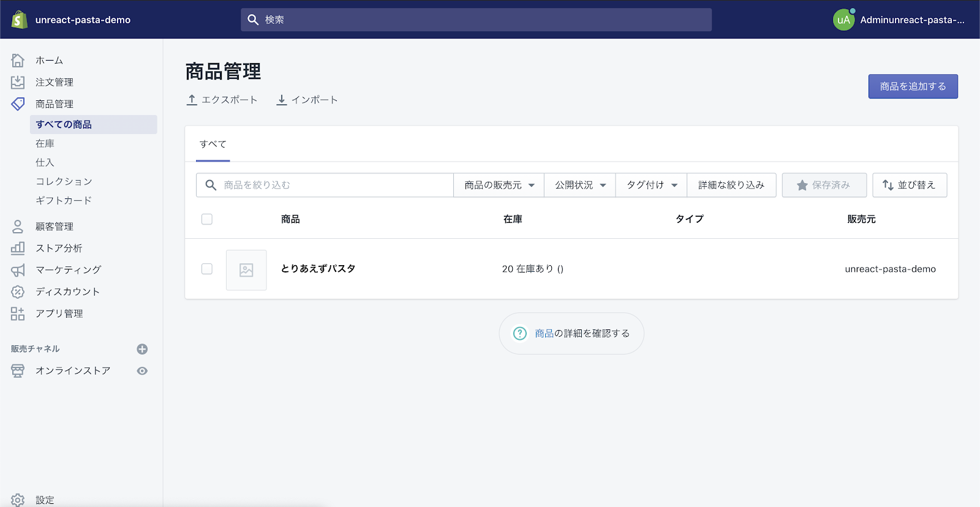Go to ホーム in sidebar
Viewport: 980px width, 507px height.
[49, 60]
